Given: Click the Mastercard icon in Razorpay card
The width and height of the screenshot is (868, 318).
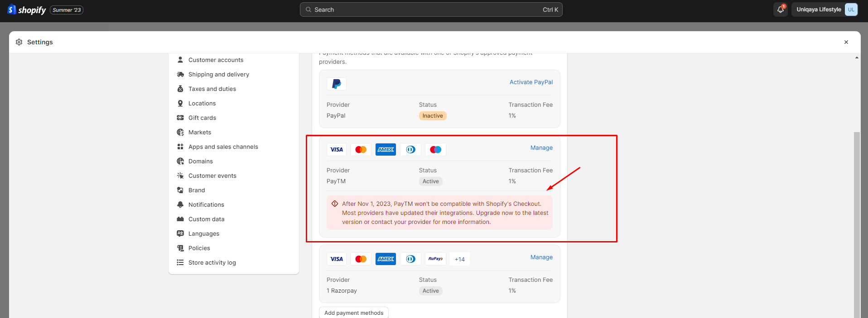Looking at the screenshot, I should pos(361,259).
